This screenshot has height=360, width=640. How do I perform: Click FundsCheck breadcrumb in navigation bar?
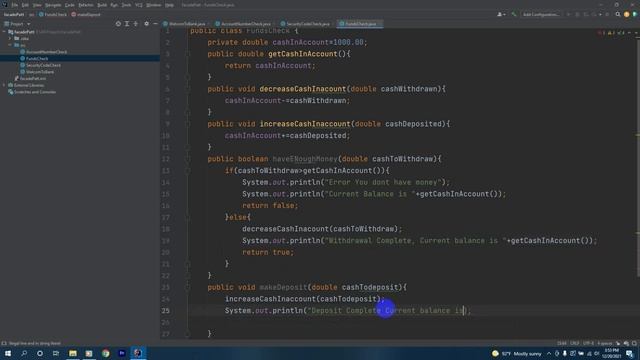click(x=53, y=14)
